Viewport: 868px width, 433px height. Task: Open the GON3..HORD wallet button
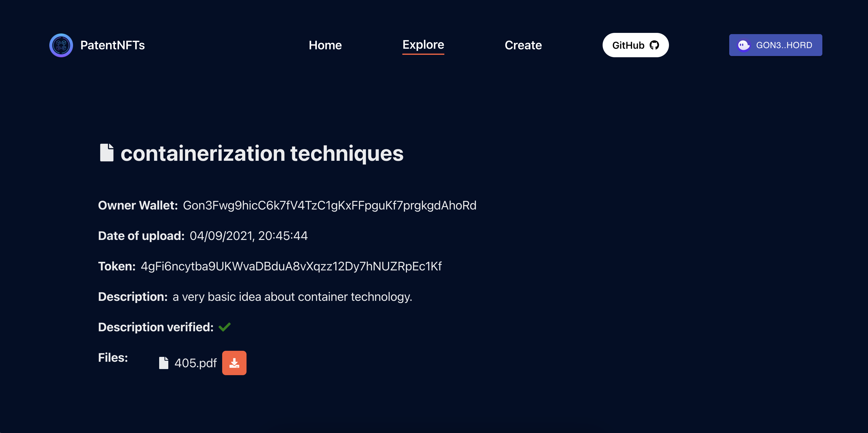click(x=775, y=45)
